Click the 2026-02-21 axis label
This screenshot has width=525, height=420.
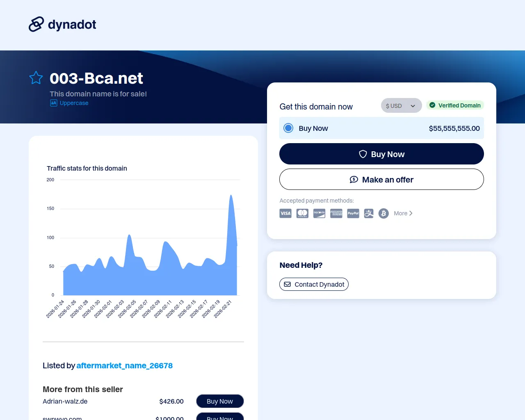coord(223,308)
